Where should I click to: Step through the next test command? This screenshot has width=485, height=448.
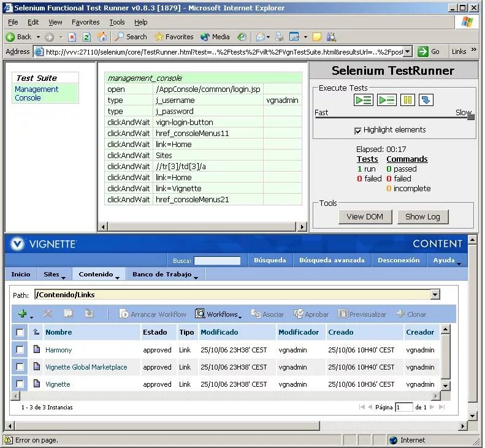click(x=426, y=100)
